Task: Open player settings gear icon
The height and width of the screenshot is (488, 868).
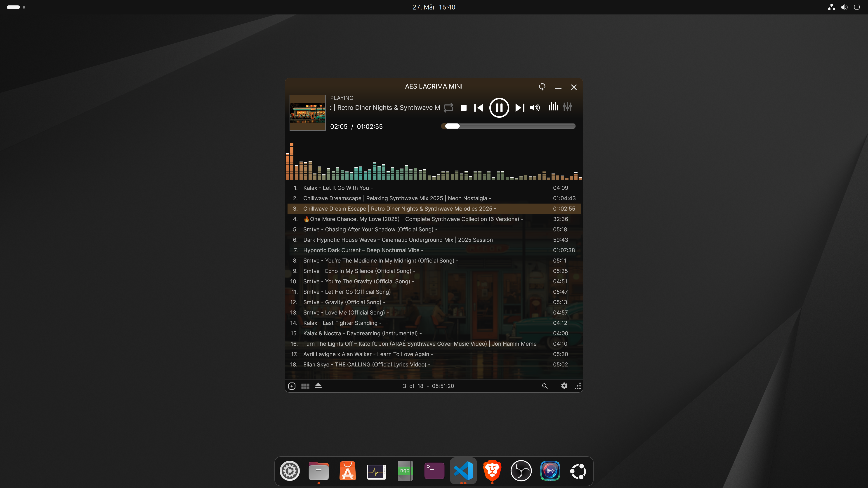Action: pos(564,386)
